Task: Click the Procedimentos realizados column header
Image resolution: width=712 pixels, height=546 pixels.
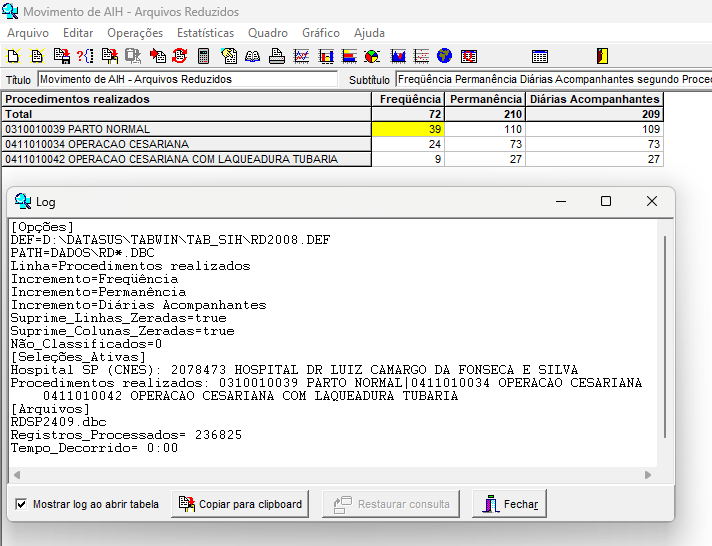Action: pos(187,99)
